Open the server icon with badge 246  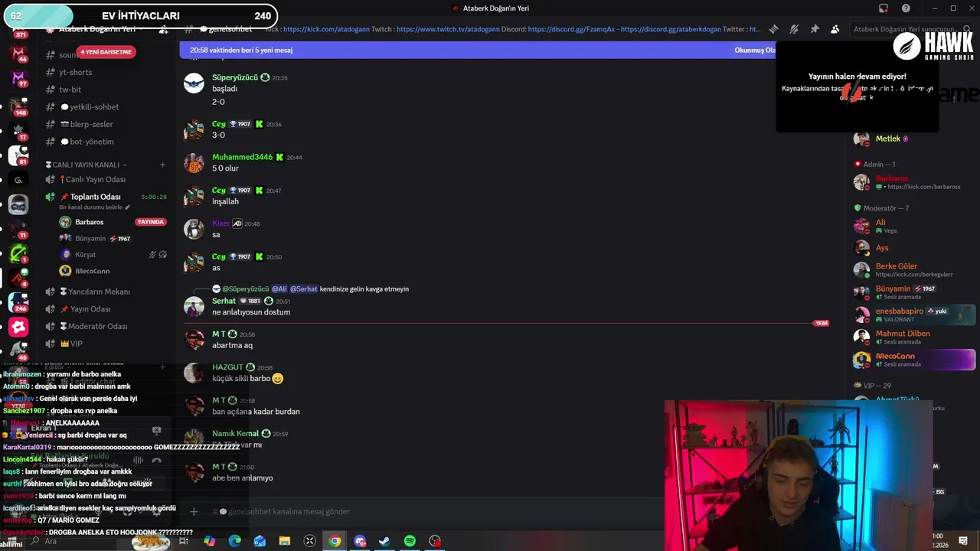pos(18,302)
